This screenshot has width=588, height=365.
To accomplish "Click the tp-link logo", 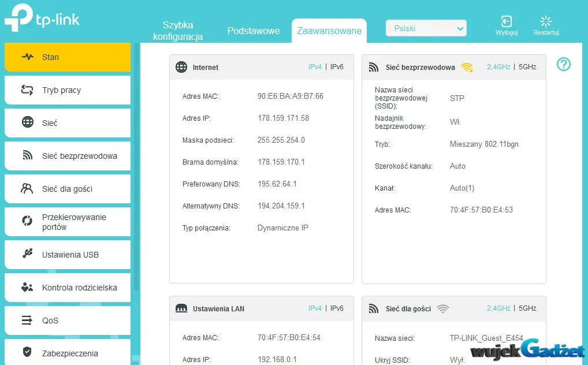I will point(42,18).
